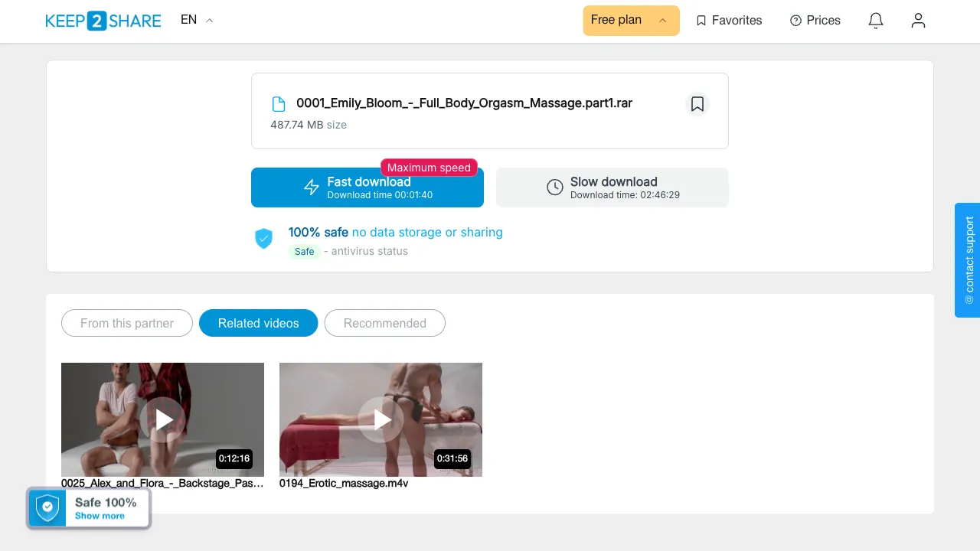Click the clock icon on Slow download
The image size is (980, 551).
click(x=555, y=187)
